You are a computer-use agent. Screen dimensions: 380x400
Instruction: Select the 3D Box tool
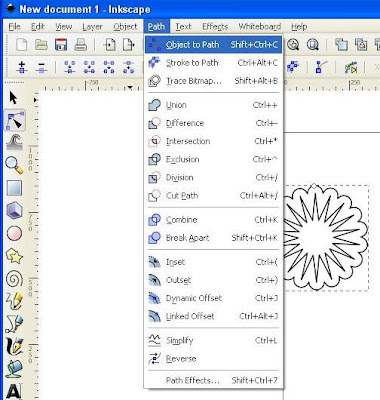14,210
